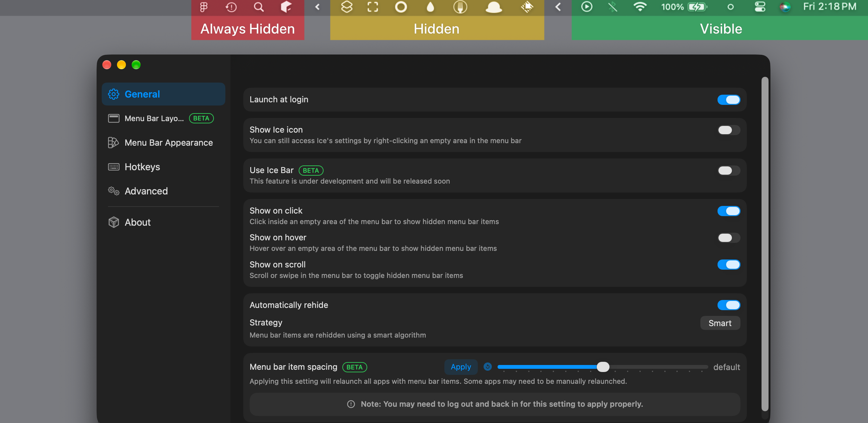
Task: Click the Fri 2:18 PM clock
Action: pyautogui.click(x=829, y=7)
